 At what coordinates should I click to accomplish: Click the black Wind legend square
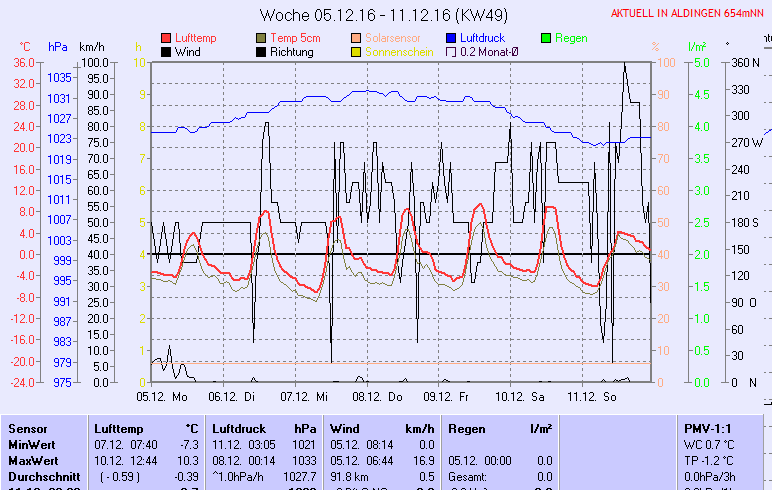point(166,52)
